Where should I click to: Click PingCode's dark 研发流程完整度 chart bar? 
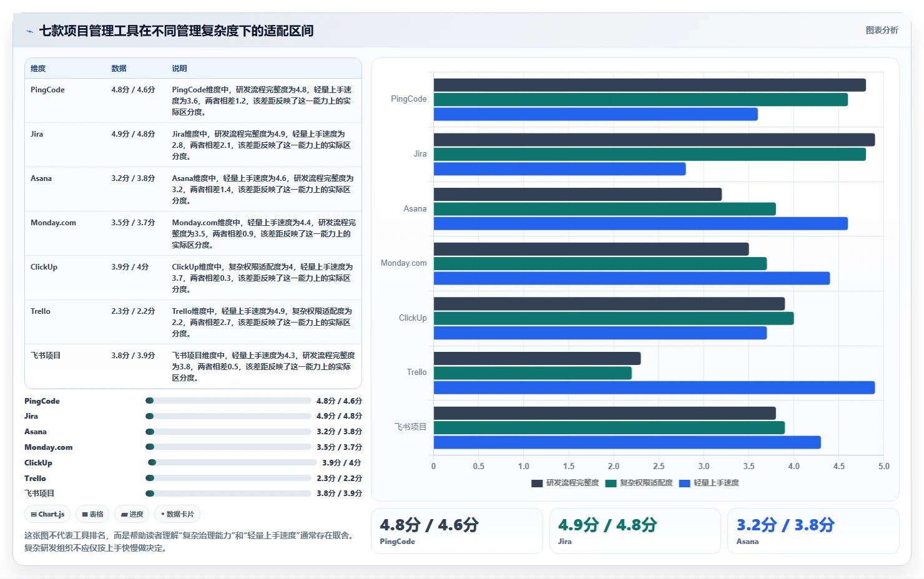pos(649,85)
